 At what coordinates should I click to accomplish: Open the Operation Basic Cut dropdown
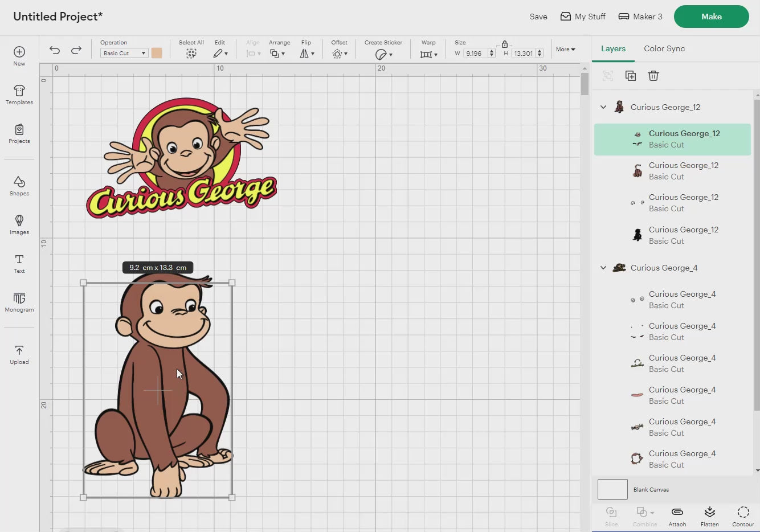click(x=124, y=53)
